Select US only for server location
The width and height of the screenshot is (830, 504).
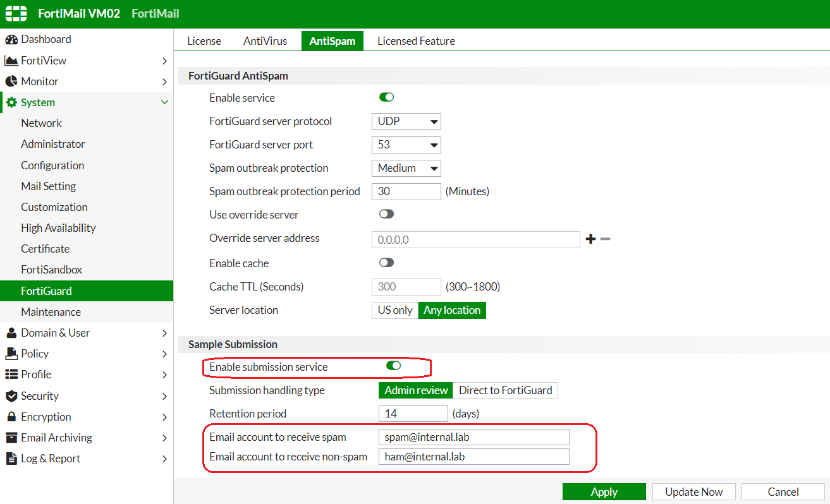(394, 310)
